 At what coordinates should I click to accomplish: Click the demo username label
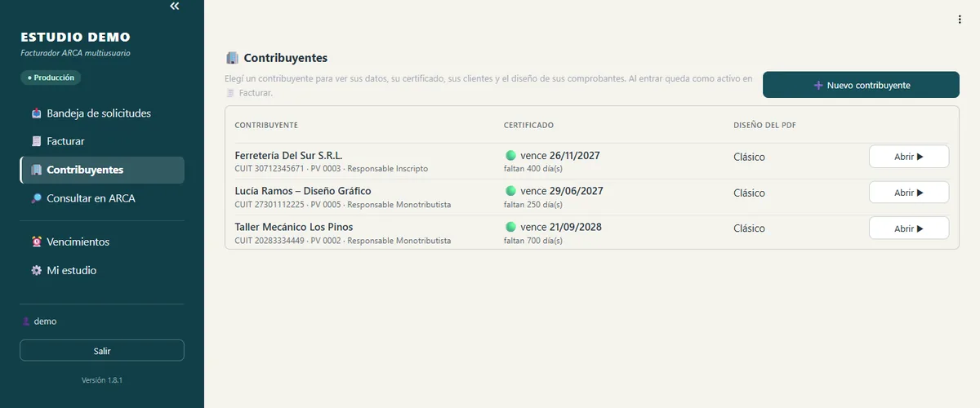(45, 322)
